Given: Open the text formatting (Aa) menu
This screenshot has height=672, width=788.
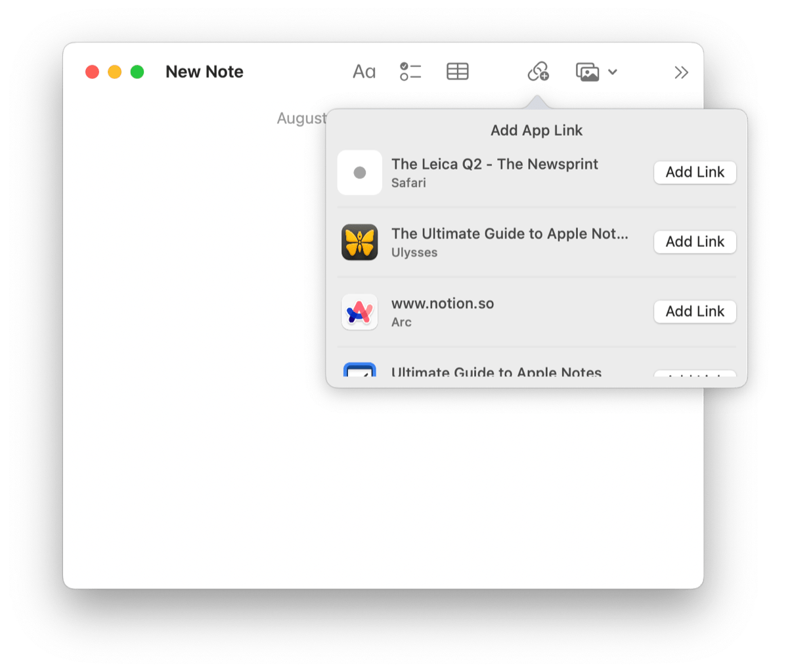Looking at the screenshot, I should pos(364,72).
